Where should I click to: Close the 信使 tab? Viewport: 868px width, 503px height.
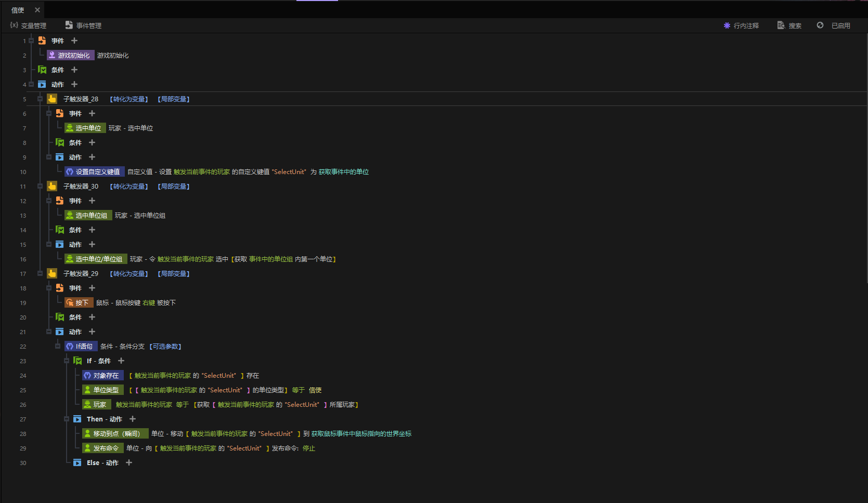pos(37,10)
